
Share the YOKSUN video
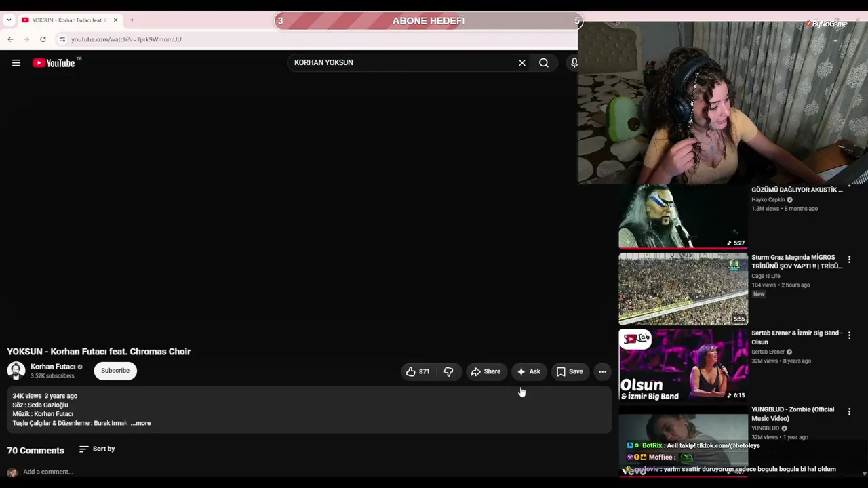click(x=486, y=371)
